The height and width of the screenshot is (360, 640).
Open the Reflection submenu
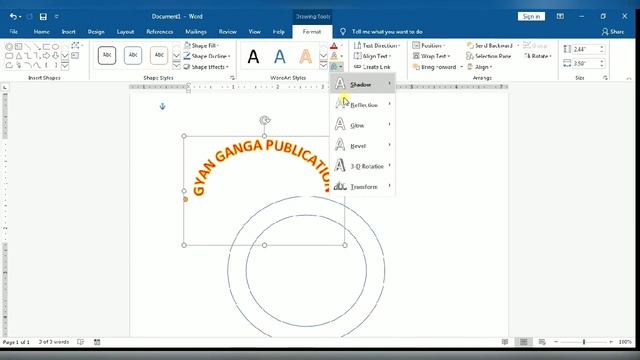pos(362,104)
